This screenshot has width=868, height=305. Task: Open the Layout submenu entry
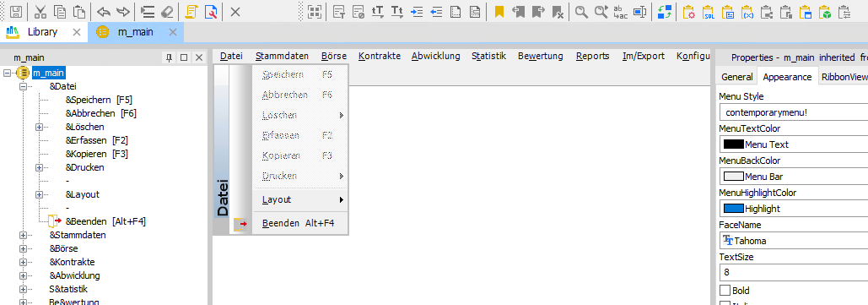[300, 199]
